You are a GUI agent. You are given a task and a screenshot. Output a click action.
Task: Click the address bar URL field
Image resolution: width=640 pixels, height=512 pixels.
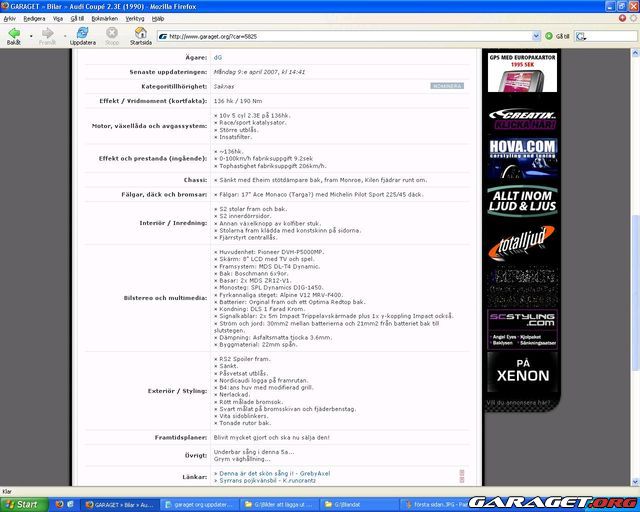(x=340, y=36)
